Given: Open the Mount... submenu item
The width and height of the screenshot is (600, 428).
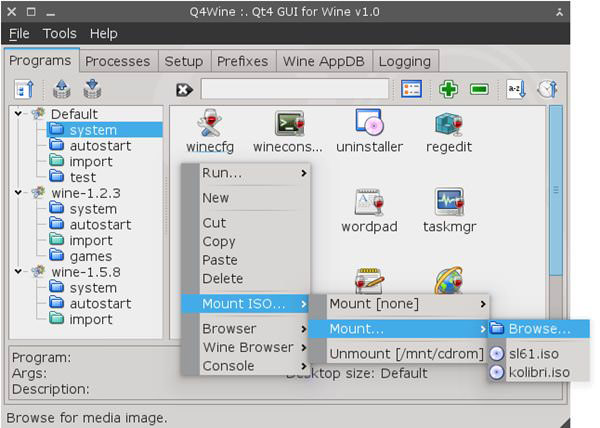Looking at the screenshot, I should tap(398, 329).
